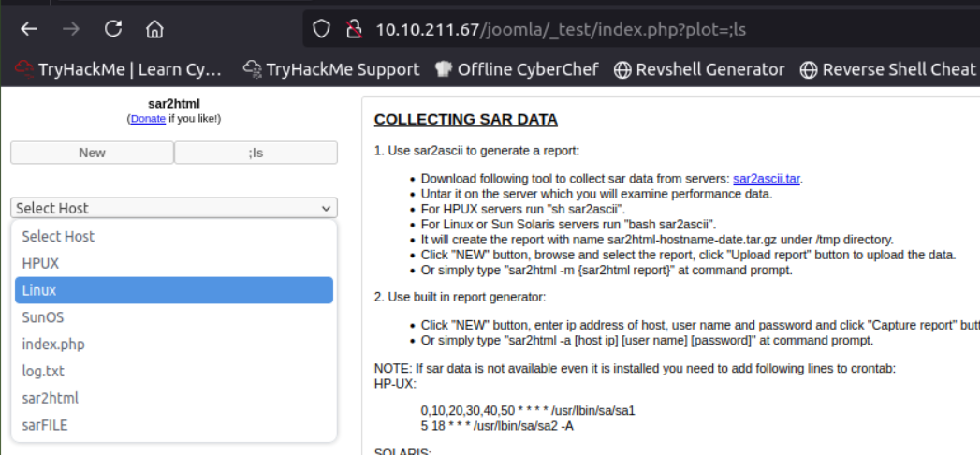Image resolution: width=980 pixels, height=455 pixels.
Task: Click the insecure connection padlock icon
Action: coord(353,29)
